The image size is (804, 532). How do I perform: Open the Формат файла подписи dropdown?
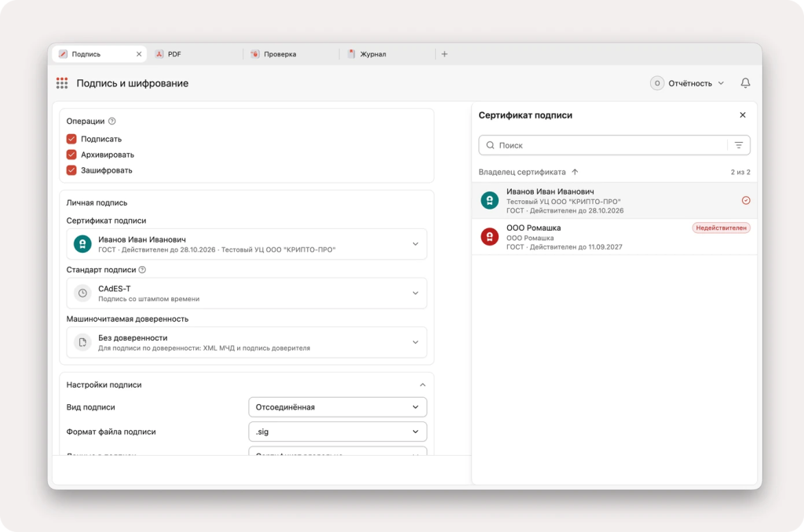[x=338, y=432]
